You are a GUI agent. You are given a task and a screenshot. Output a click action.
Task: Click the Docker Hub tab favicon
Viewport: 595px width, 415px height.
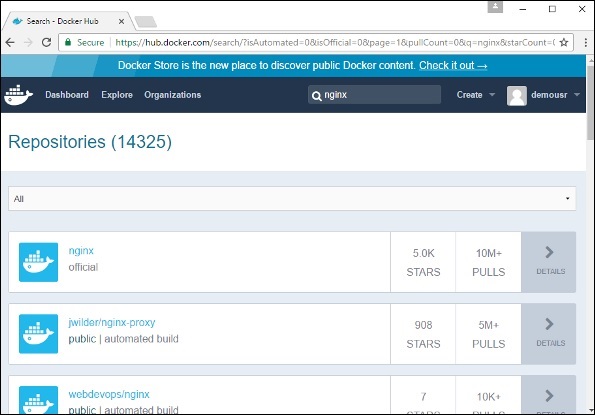pos(17,21)
